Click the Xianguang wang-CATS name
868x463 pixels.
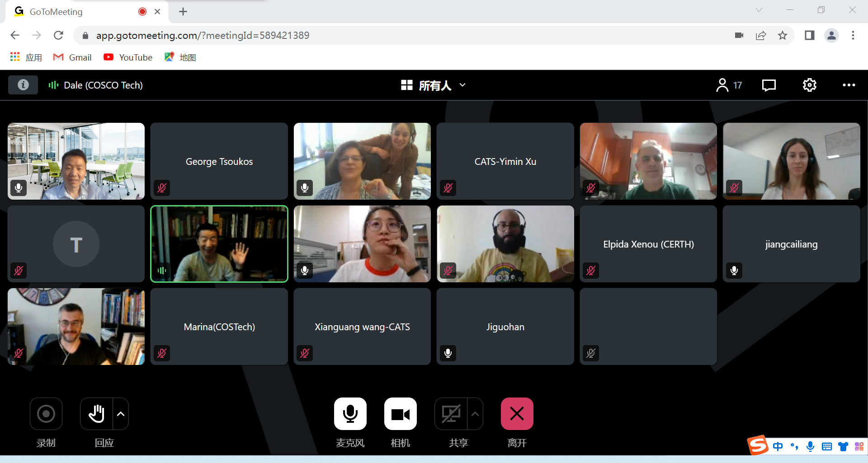pyautogui.click(x=362, y=327)
